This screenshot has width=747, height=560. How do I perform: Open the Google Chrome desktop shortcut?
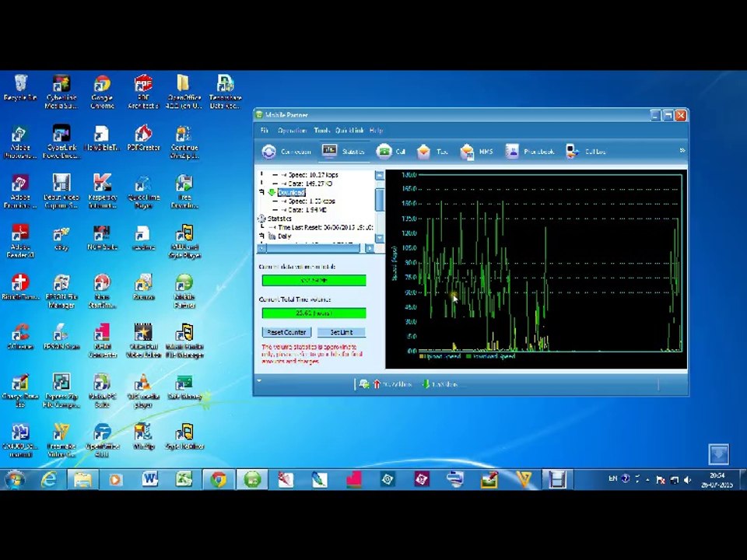tap(102, 92)
